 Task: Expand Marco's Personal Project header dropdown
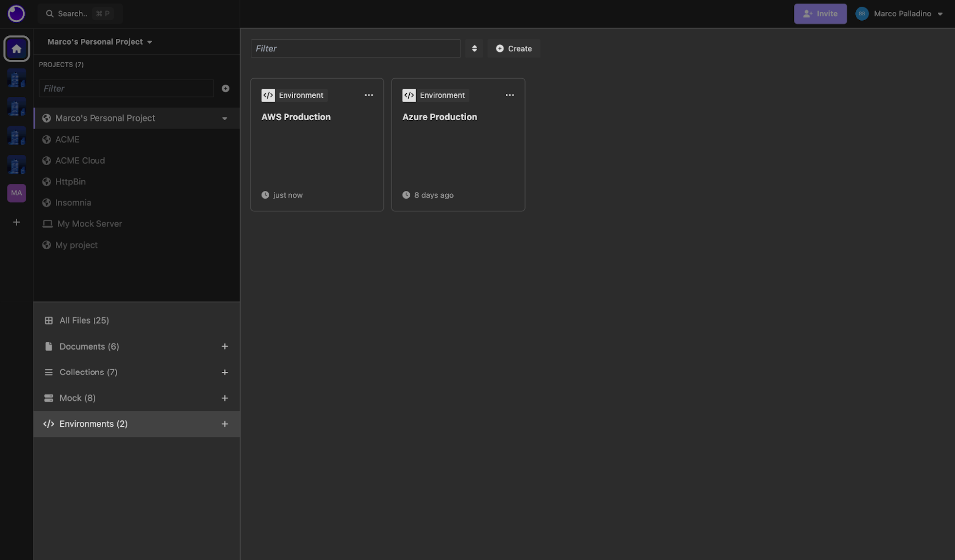click(x=99, y=42)
